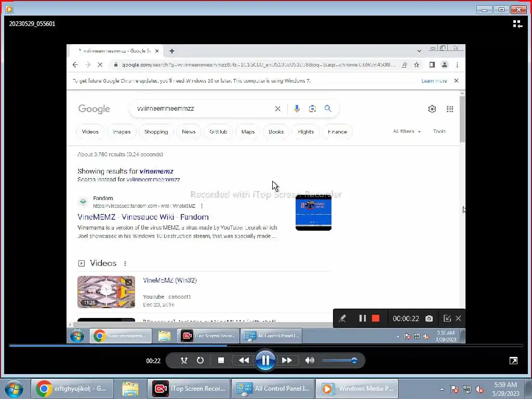
Task: Show hidden icons in the real system tray
Action: click(x=442, y=389)
